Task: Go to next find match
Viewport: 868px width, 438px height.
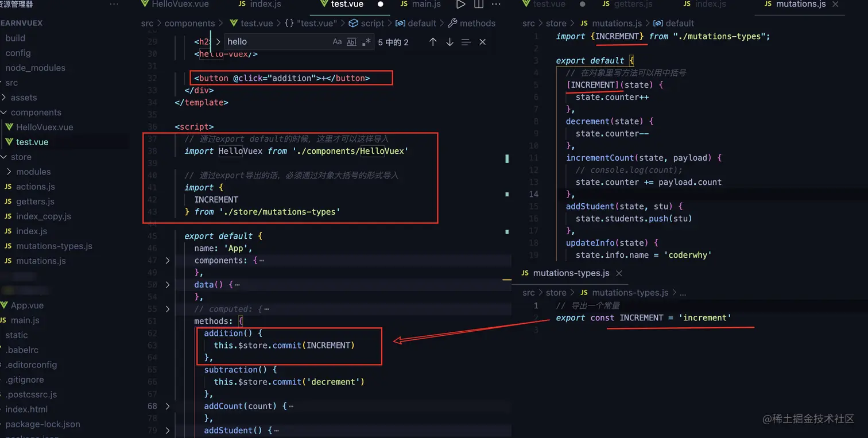Action: tap(449, 42)
